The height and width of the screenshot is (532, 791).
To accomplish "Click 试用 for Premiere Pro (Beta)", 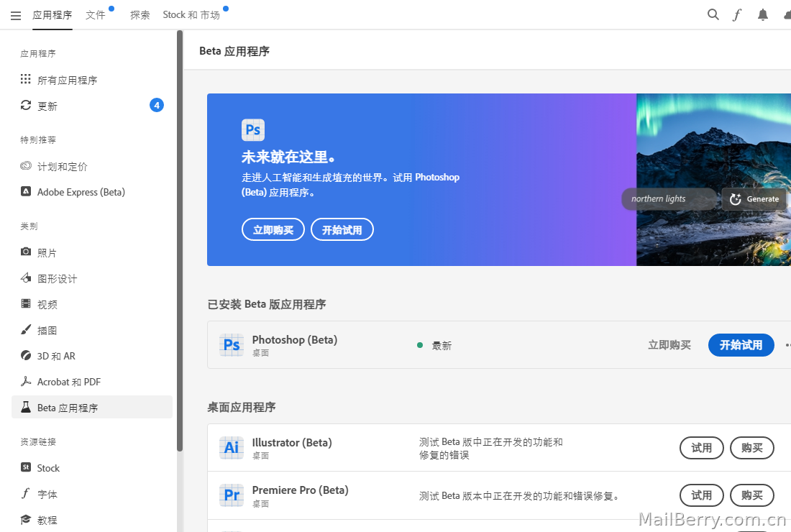I will pos(702,495).
